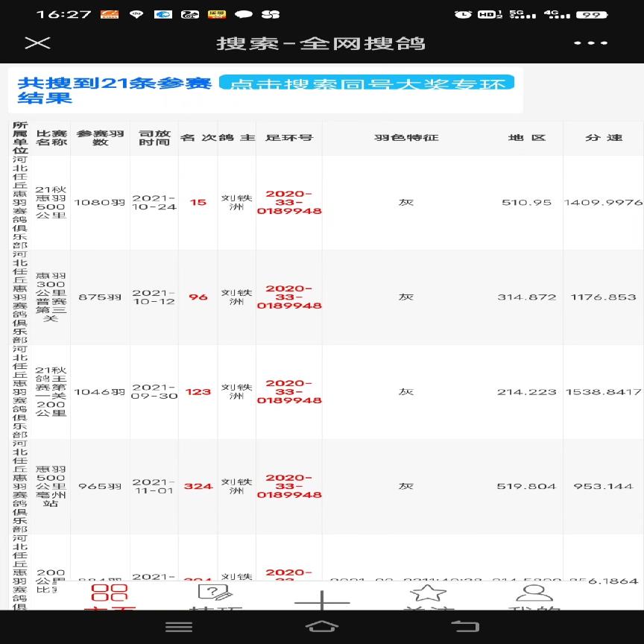This screenshot has width=644, height=644.
Task: Tap the blue square notification icon
Action: [163, 15]
